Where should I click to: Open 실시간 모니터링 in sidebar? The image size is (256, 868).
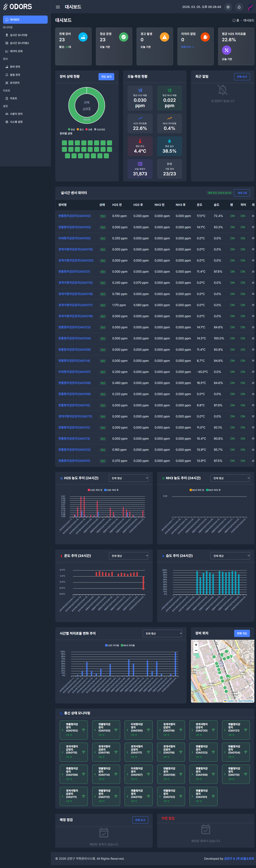(x=18, y=35)
